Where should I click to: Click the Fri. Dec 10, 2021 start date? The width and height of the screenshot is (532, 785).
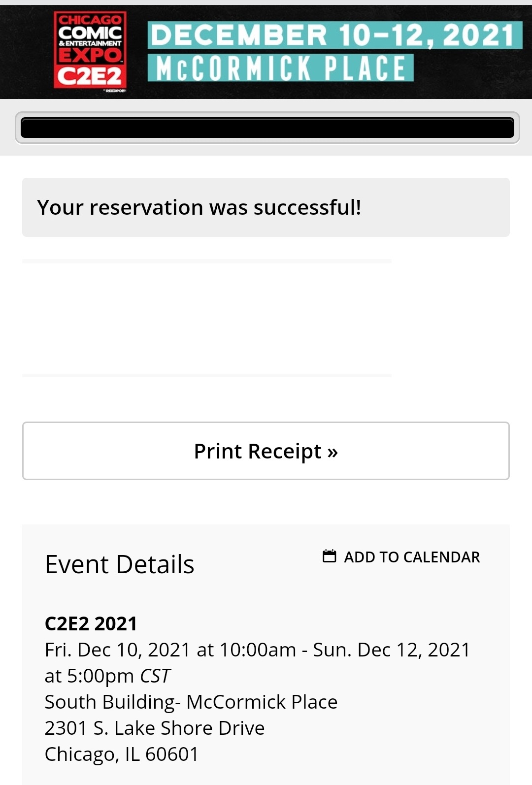coord(118,650)
